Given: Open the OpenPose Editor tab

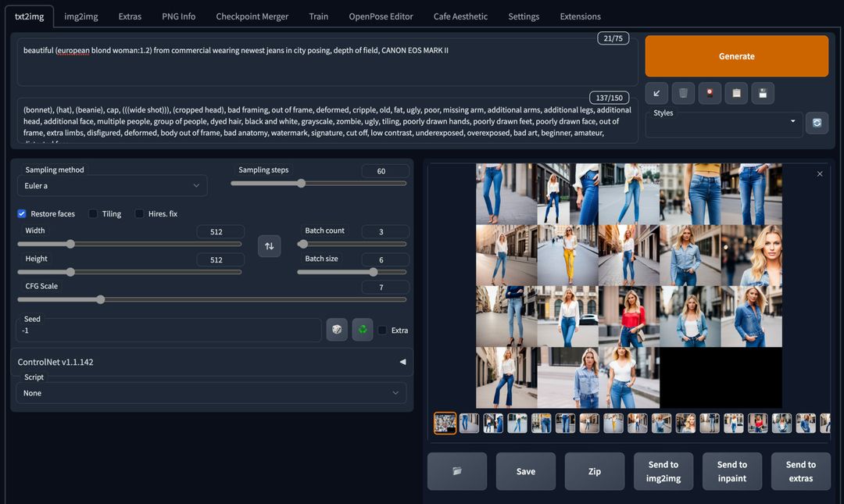Looking at the screenshot, I should [381, 16].
